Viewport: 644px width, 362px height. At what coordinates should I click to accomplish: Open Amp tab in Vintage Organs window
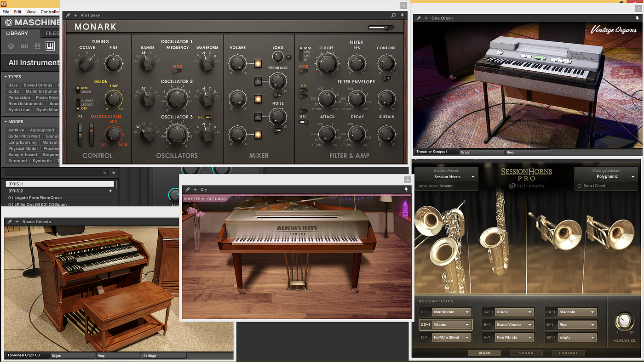click(x=527, y=152)
